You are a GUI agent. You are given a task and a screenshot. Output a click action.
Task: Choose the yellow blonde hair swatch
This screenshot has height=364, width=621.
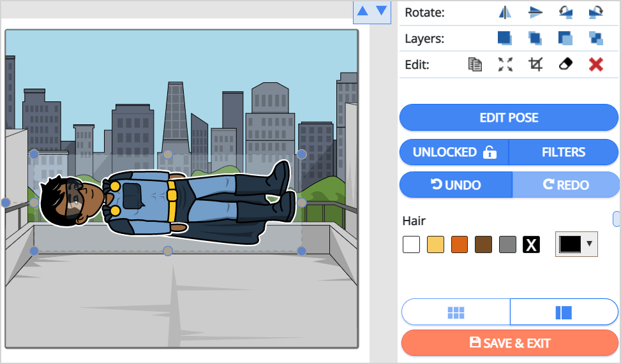435,245
